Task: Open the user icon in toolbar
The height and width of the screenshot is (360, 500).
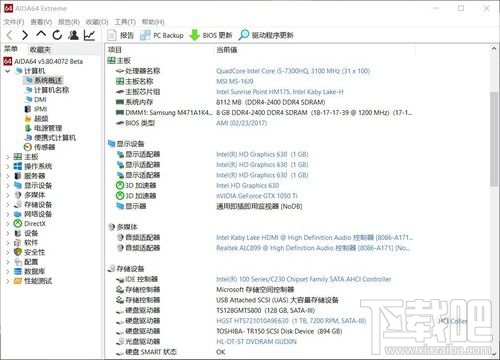Action: (x=73, y=35)
